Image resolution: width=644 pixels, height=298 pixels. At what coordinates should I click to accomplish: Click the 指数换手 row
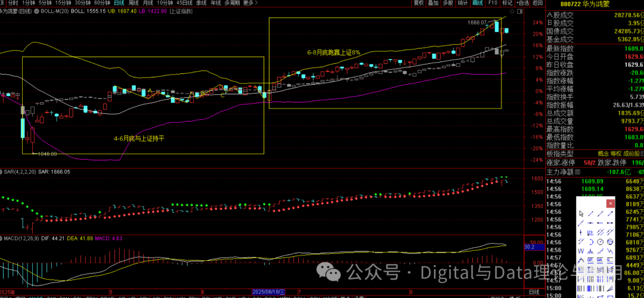tap(595, 97)
